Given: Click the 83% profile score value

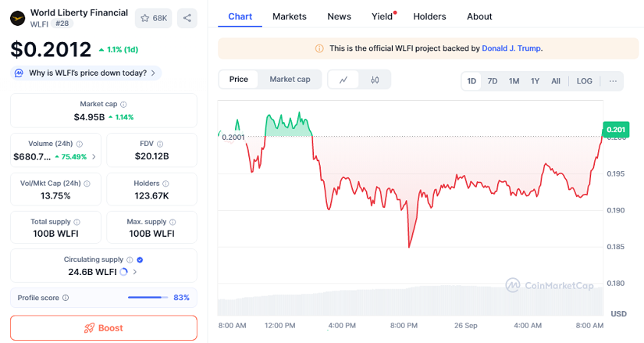Looking at the screenshot, I should click(x=182, y=298).
